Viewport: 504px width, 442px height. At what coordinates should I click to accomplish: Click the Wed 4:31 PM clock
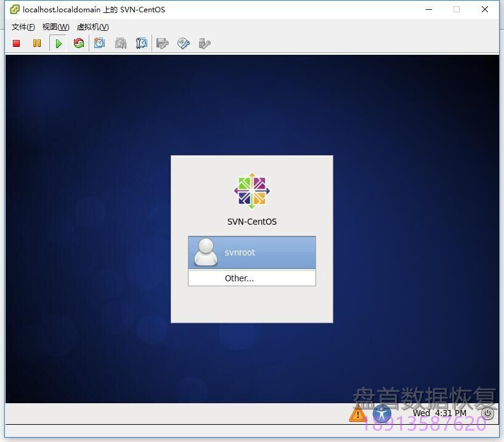click(439, 413)
